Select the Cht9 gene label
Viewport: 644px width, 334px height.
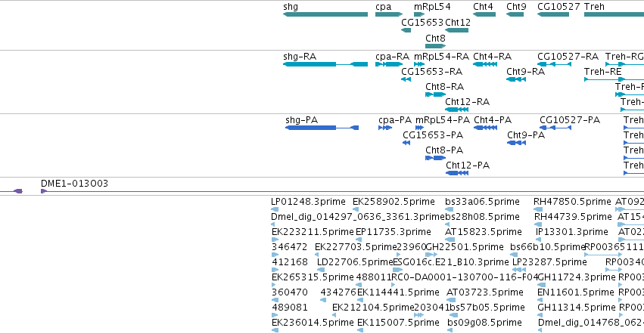[516, 7]
